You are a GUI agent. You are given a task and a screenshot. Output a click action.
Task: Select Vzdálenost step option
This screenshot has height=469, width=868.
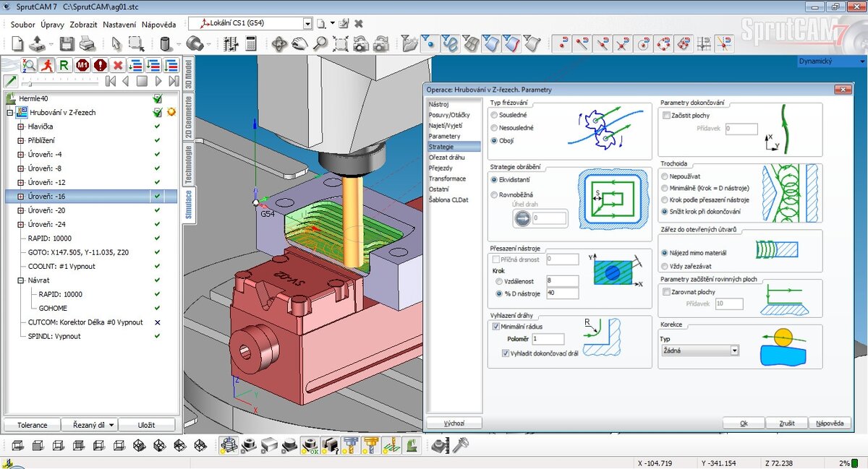(x=499, y=281)
